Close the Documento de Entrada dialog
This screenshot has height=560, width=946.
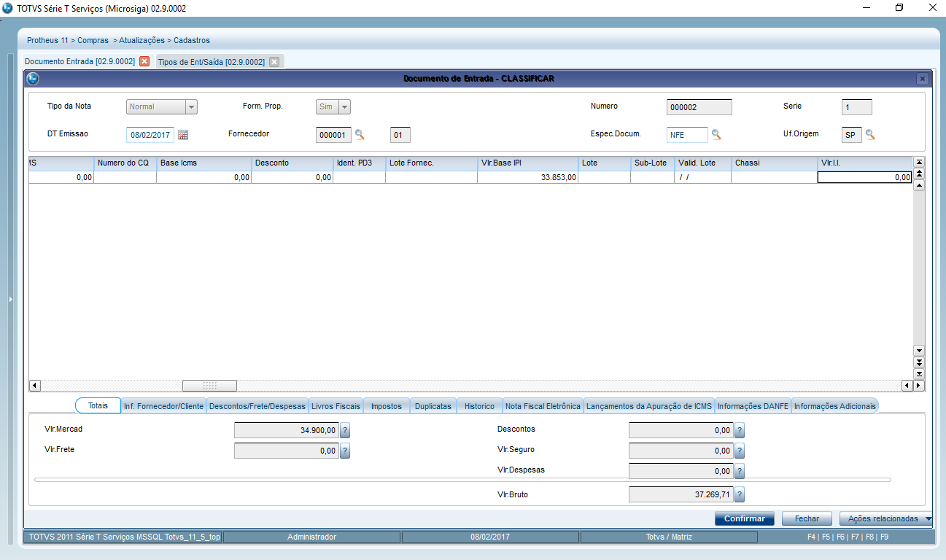(x=923, y=79)
